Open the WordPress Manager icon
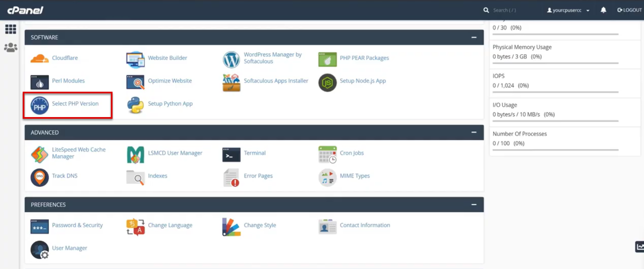 pyautogui.click(x=231, y=60)
